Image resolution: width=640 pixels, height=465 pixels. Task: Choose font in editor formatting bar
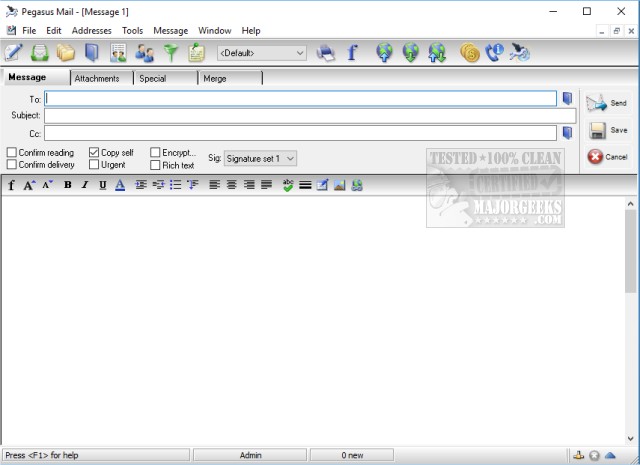click(x=11, y=185)
